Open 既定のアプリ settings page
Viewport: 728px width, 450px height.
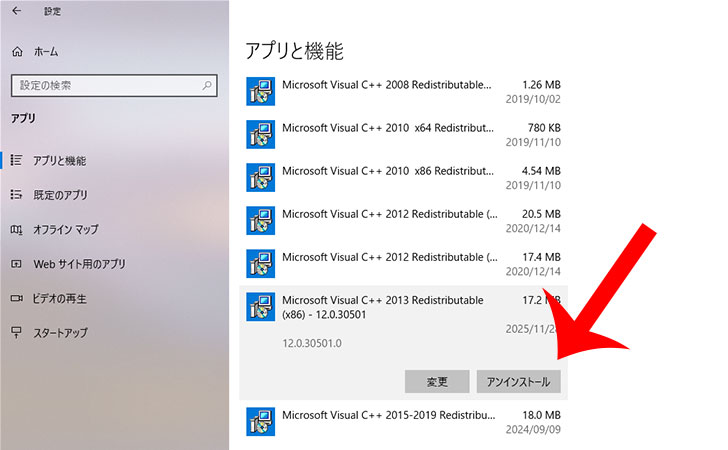coord(60,195)
